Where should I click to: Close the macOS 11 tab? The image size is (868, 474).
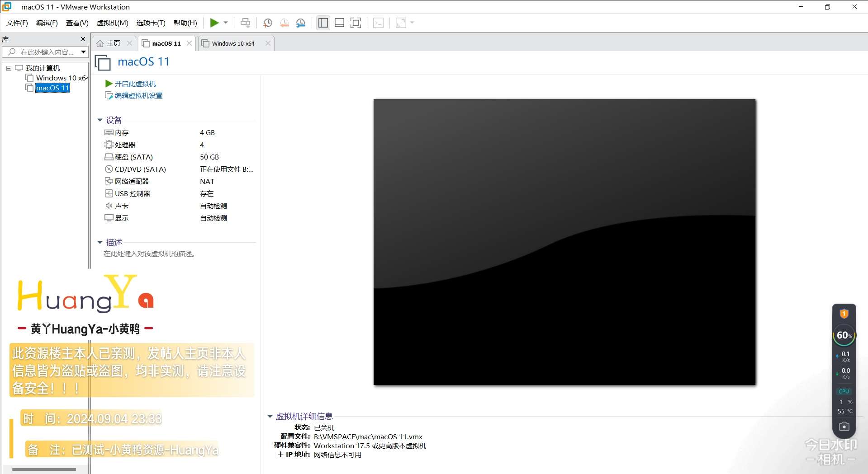(x=189, y=43)
